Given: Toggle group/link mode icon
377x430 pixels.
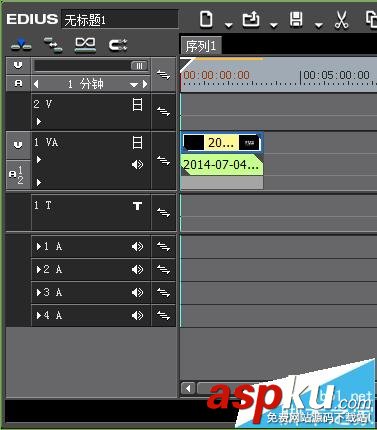Looking at the screenshot, I should (x=85, y=44).
